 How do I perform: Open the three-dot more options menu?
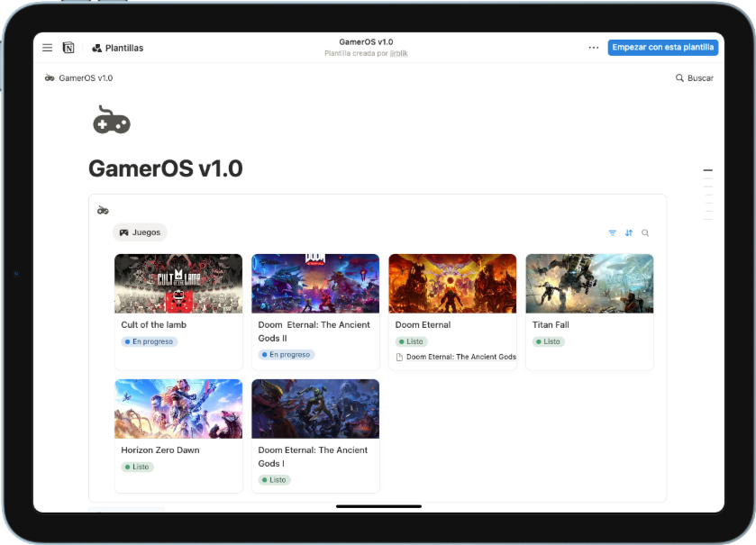[593, 48]
